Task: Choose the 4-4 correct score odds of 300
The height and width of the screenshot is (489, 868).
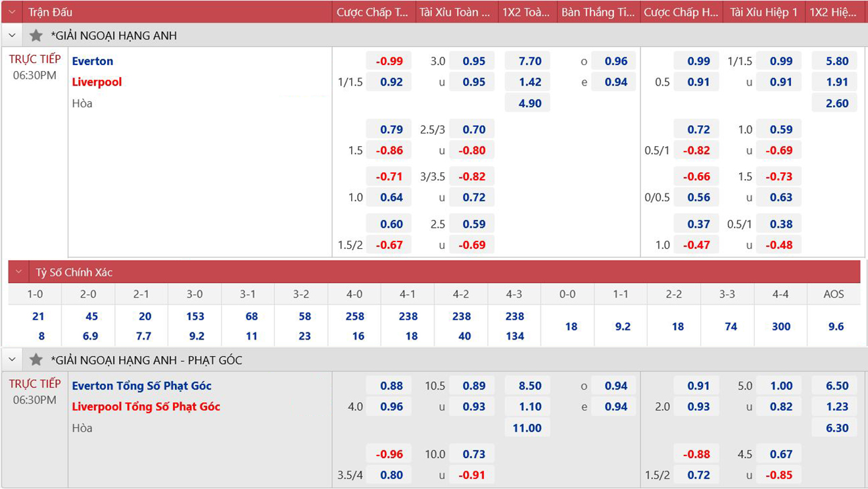Action: [x=781, y=326]
